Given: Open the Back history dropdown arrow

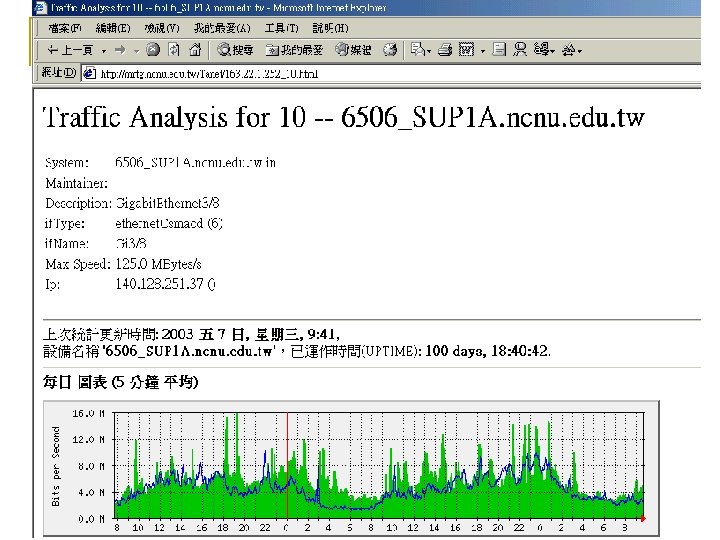Looking at the screenshot, I should [x=104, y=51].
